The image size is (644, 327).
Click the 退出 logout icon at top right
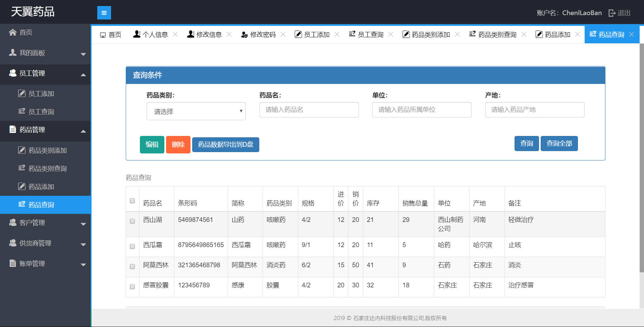tap(612, 13)
